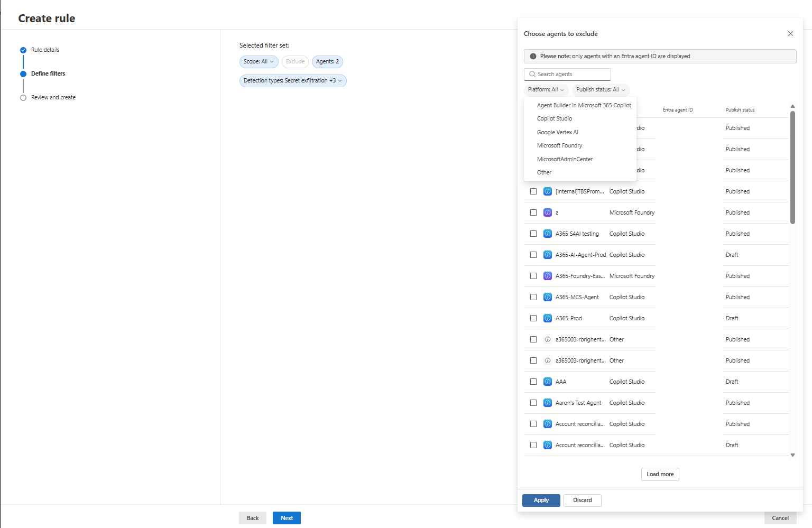Go to Rule details step
Screen dimensions: 812x528
45,50
